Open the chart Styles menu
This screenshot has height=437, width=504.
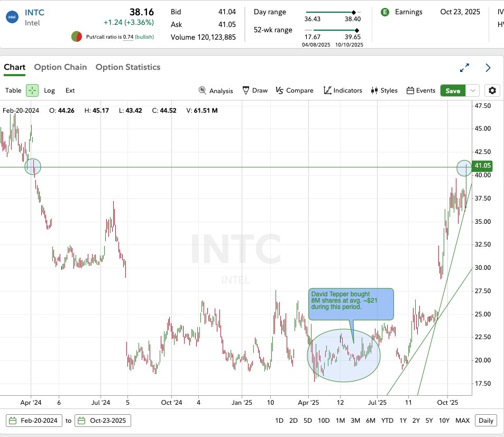point(384,90)
